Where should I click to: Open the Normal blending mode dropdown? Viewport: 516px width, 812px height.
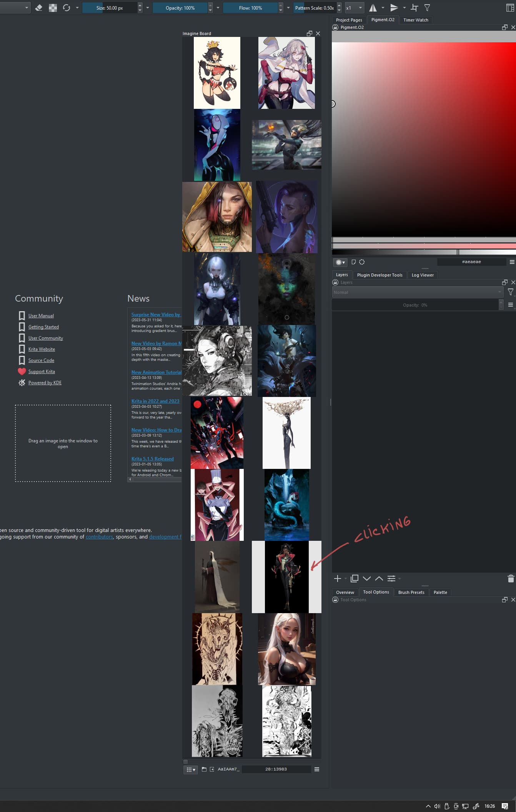click(x=418, y=292)
